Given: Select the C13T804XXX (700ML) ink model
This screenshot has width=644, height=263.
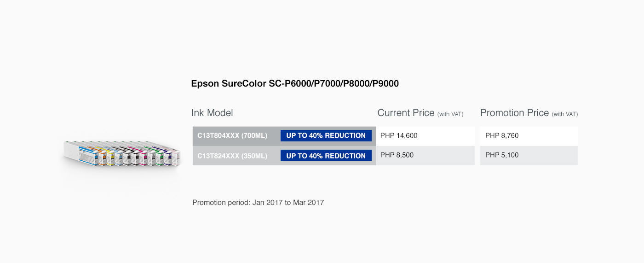Looking at the screenshot, I should click(232, 136).
